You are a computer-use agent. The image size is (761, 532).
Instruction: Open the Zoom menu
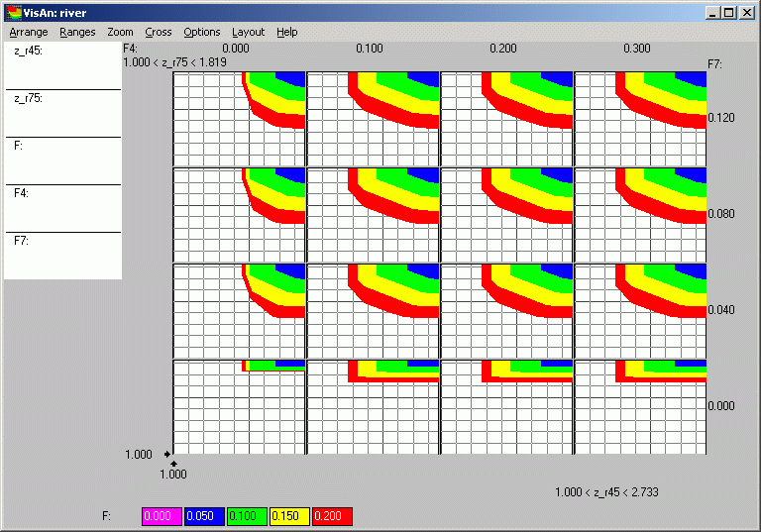click(120, 32)
